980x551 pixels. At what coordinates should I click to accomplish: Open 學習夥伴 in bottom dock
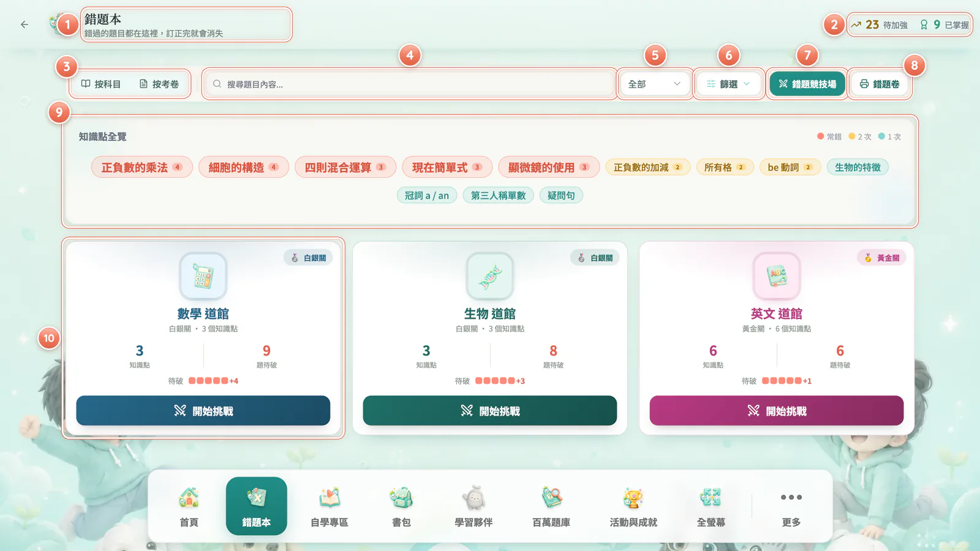473,506
